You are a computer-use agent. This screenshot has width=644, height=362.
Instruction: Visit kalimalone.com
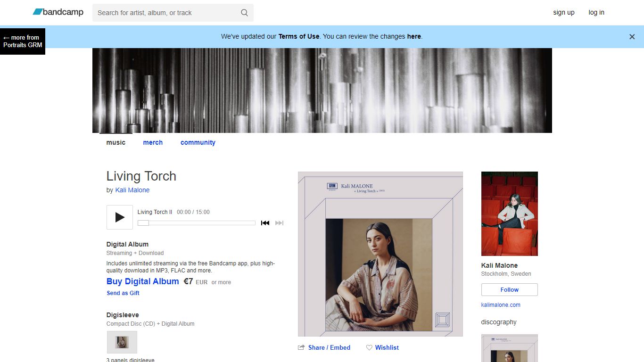[501, 305]
